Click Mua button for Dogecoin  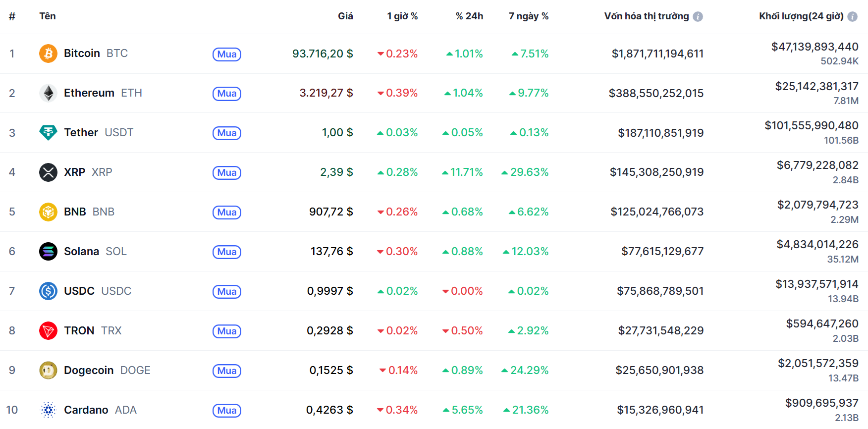pos(227,371)
